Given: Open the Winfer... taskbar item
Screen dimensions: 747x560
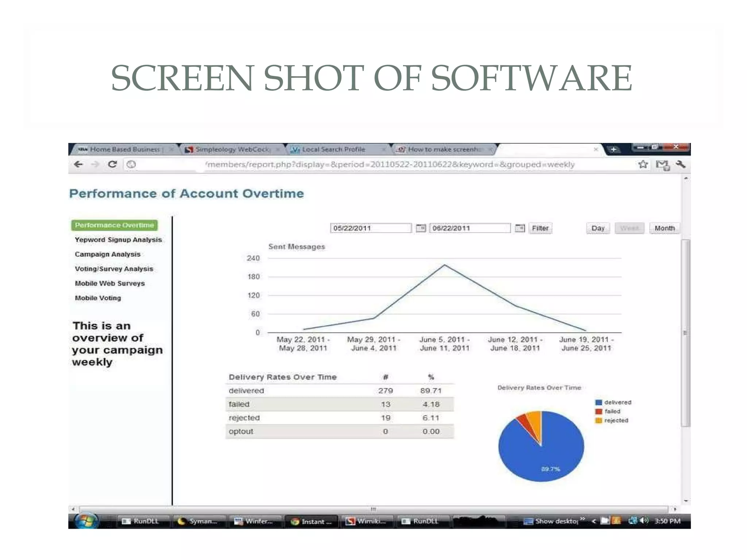Looking at the screenshot, I should [255, 521].
